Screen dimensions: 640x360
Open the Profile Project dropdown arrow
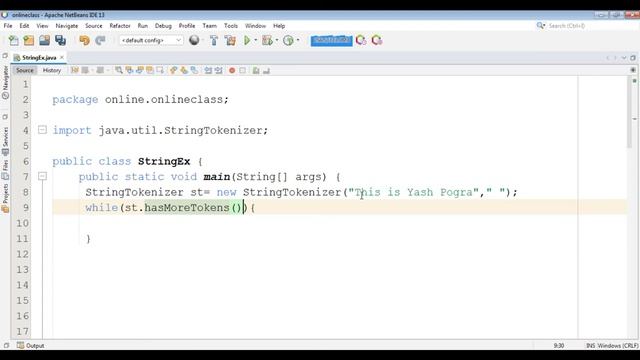pyautogui.click(x=298, y=40)
